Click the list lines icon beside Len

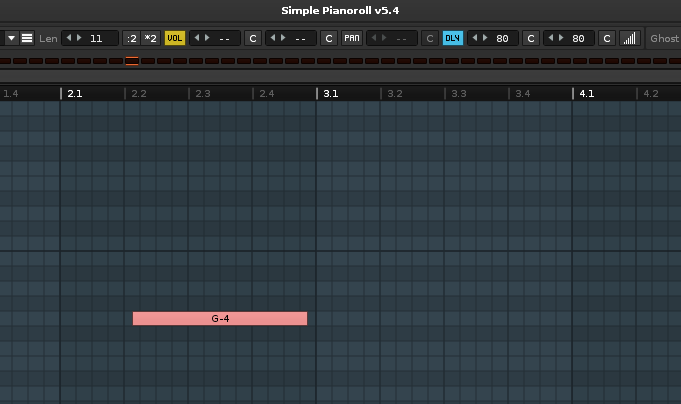click(x=27, y=38)
